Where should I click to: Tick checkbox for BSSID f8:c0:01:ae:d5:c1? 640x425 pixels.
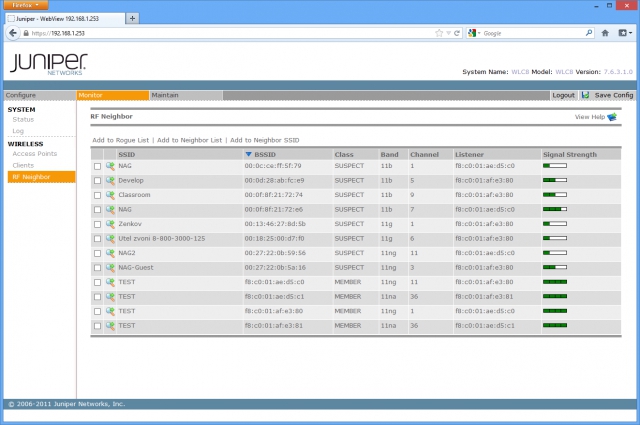click(x=97, y=297)
